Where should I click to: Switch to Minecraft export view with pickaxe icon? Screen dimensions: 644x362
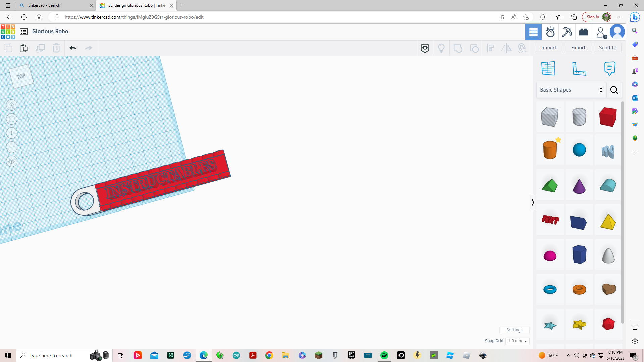point(567,32)
